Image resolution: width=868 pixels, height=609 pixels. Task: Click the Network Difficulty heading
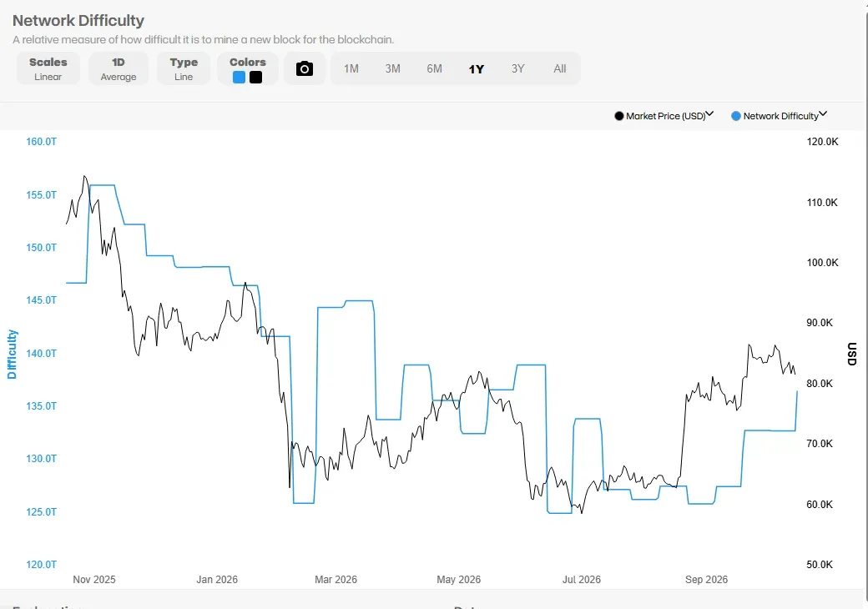[x=78, y=21]
